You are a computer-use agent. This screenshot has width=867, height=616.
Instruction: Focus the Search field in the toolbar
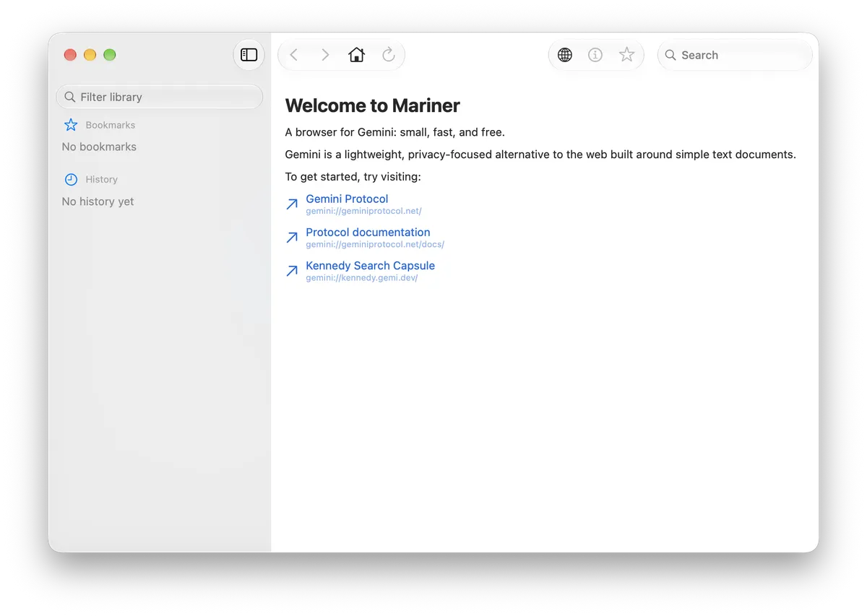point(735,55)
